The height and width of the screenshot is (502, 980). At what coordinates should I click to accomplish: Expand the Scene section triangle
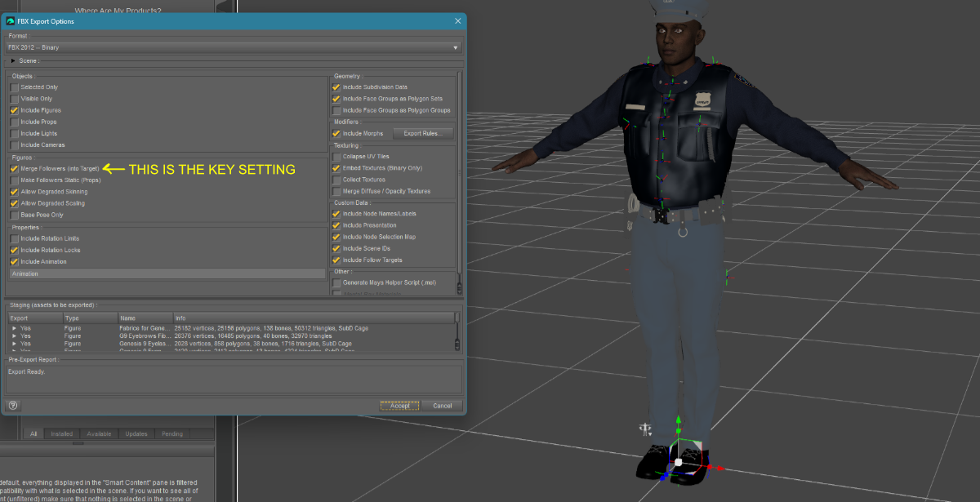coord(12,61)
